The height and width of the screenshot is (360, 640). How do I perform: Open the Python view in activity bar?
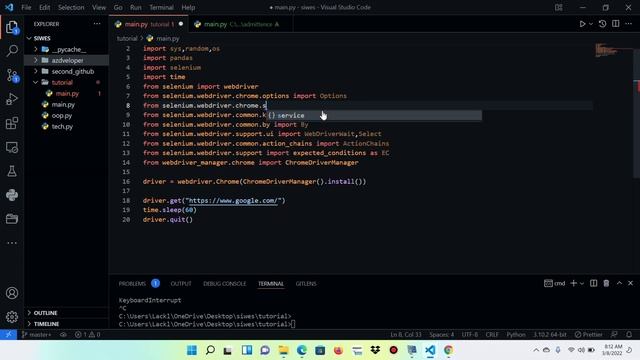coord(12,195)
